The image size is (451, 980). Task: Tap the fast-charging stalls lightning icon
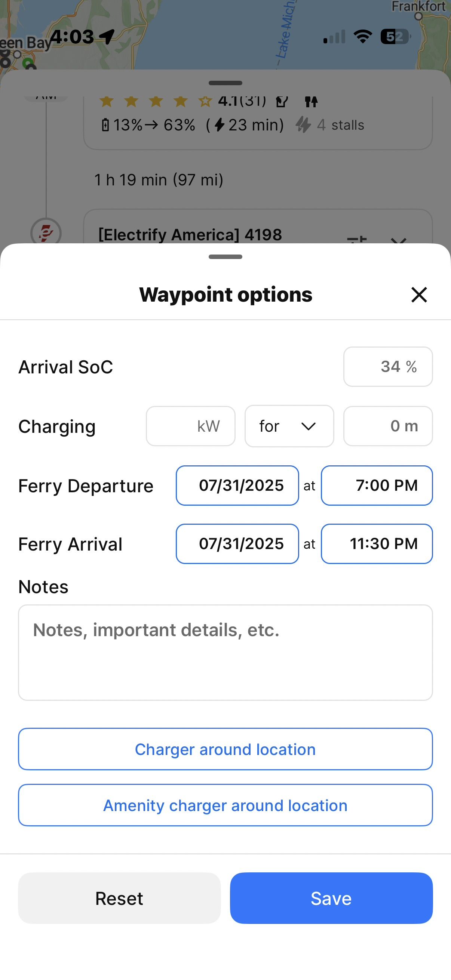point(303,125)
